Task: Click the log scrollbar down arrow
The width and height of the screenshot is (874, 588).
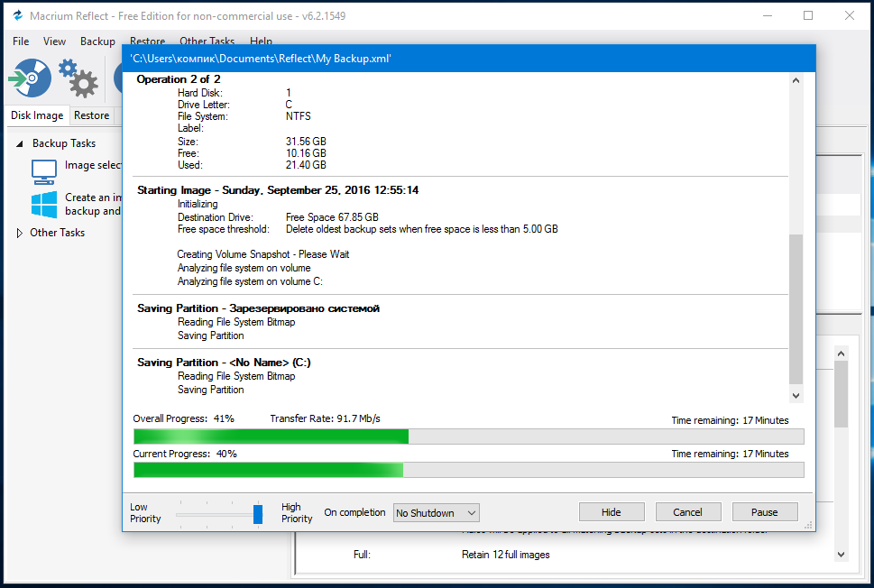Action: [x=796, y=396]
